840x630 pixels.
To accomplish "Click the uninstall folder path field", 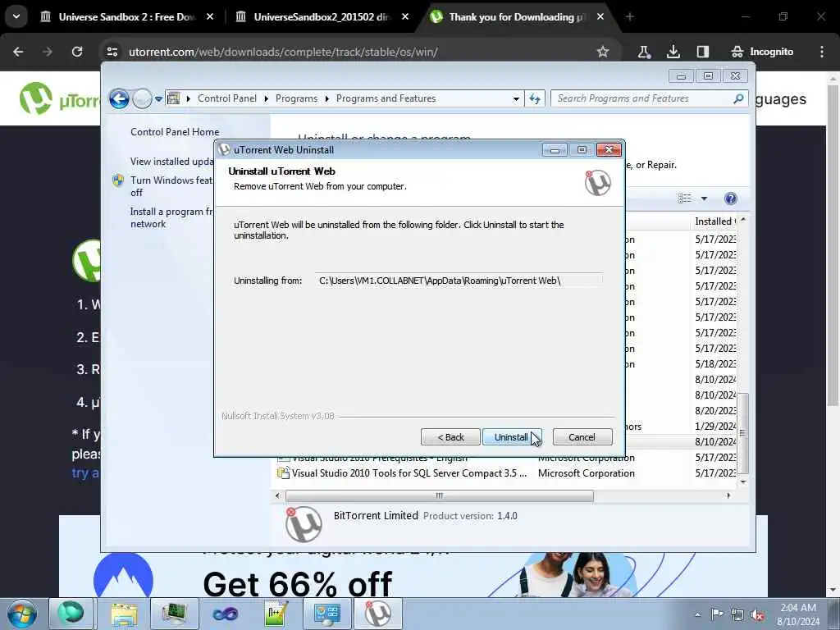I will 459,281.
